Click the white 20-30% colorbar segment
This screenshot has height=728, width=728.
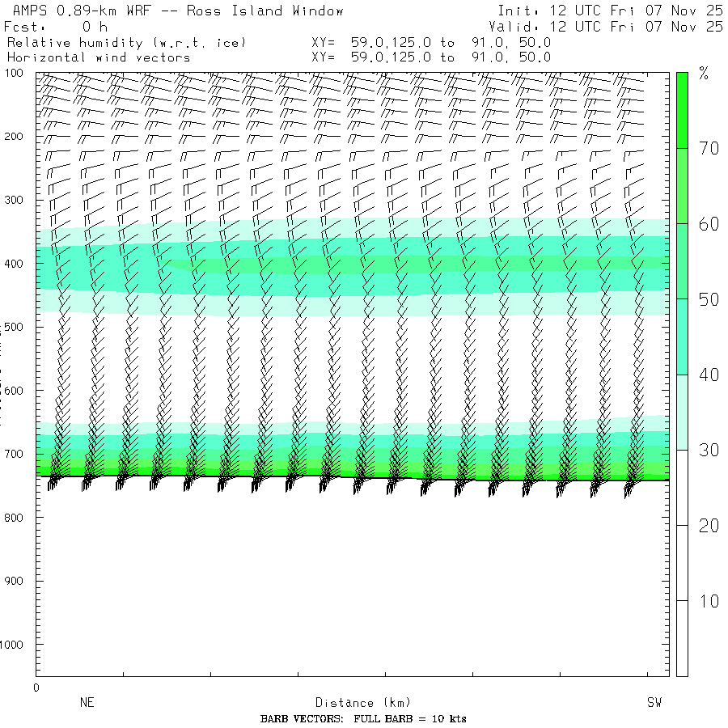point(682,488)
